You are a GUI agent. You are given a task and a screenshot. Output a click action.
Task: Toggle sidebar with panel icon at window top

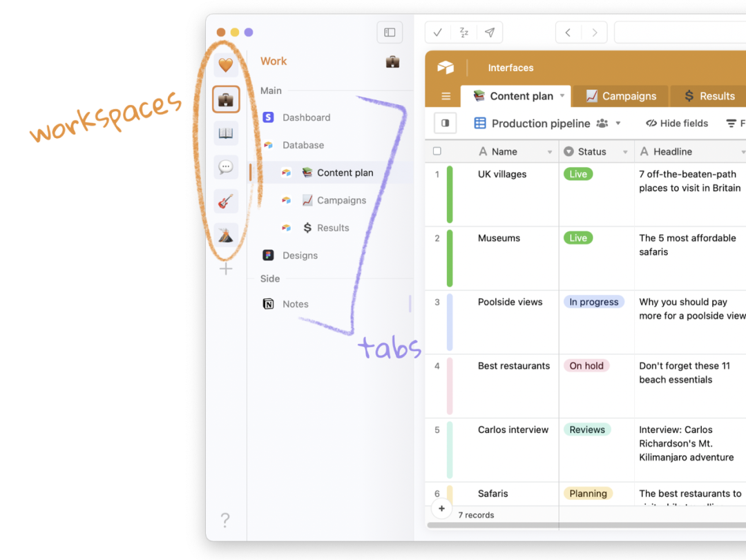coord(390,32)
